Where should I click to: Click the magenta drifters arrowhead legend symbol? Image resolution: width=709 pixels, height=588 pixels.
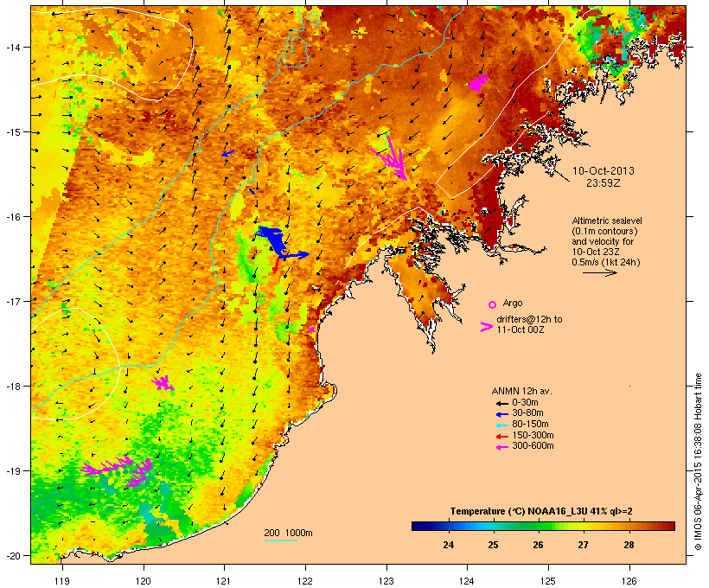pyautogui.click(x=486, y=327)
